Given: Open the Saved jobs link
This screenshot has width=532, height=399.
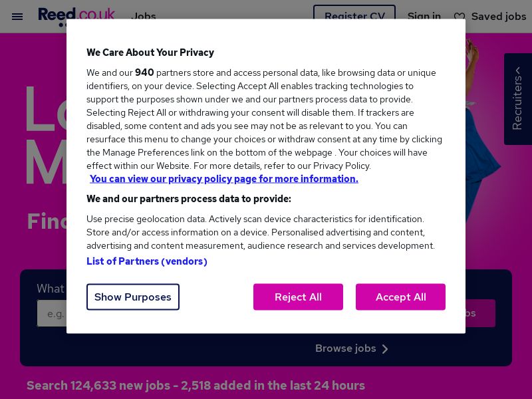Looking at the screenshot, I should click(498, 17).
